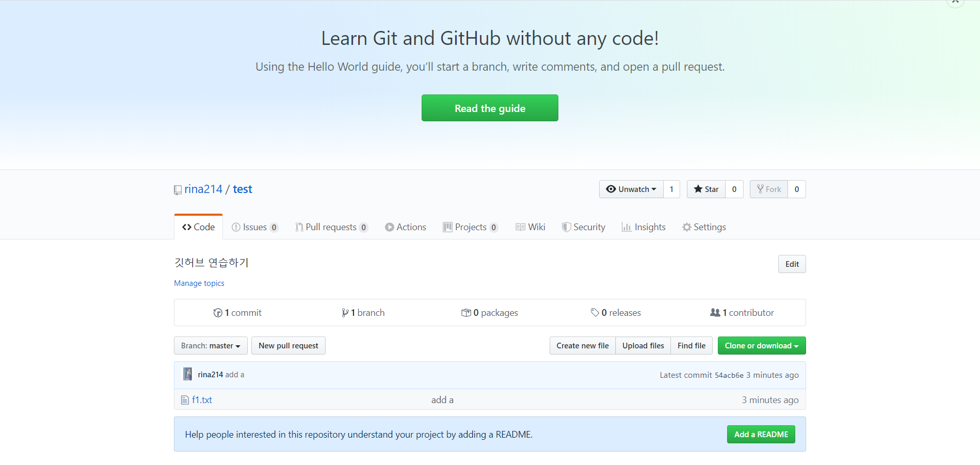Open the 0 packages page
This screenshot has height=465, width=980.
click(x=490, y=313)
